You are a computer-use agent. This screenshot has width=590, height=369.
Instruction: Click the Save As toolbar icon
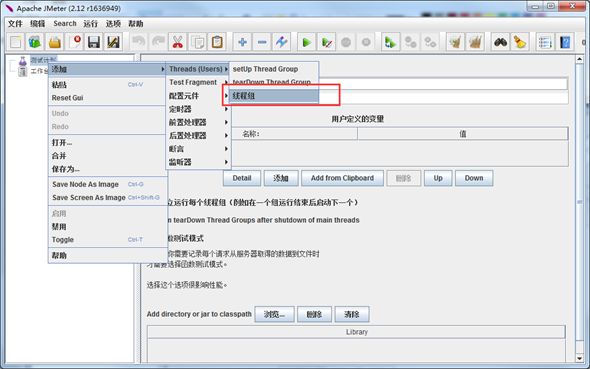(113, 42)
